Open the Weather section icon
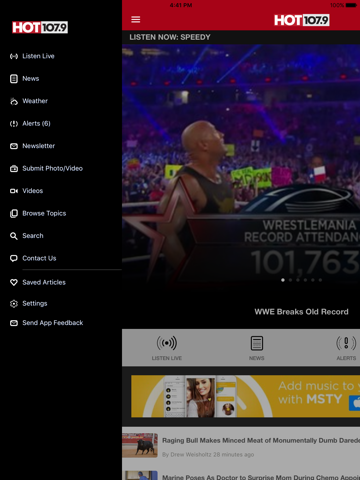Image resolution: width=360 pixels, height=480 pixels. [14, 101]
